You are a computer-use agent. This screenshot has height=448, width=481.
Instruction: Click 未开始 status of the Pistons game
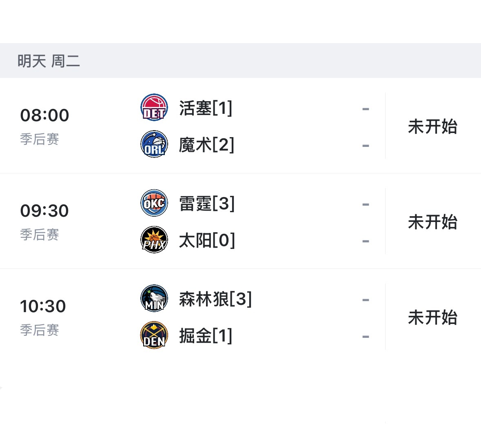click(432, 126)
